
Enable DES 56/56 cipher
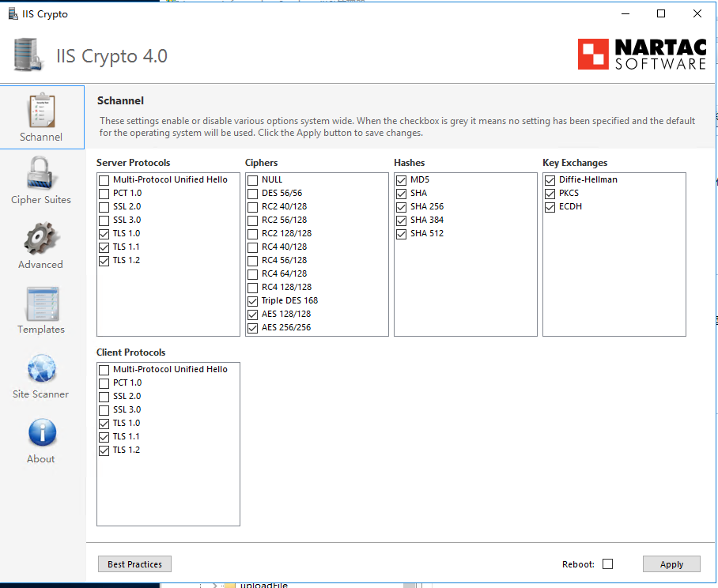coord(252,194)
